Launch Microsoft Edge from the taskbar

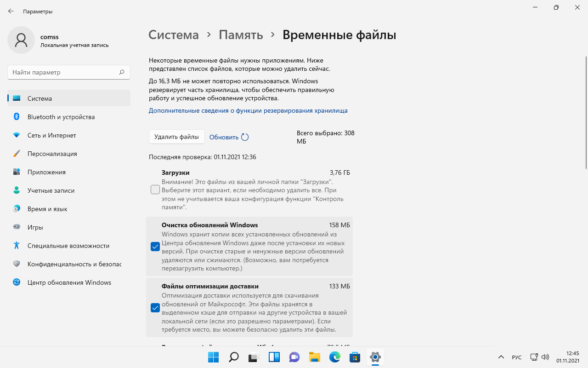pos(334,357)
